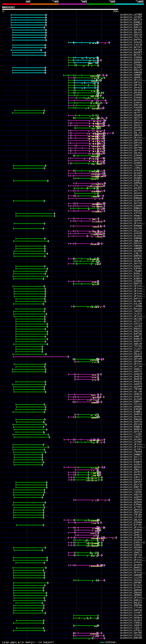Click the orange ~40% identity legend segment
Viewport: 146px width, 644px height.
coord(45,4)
